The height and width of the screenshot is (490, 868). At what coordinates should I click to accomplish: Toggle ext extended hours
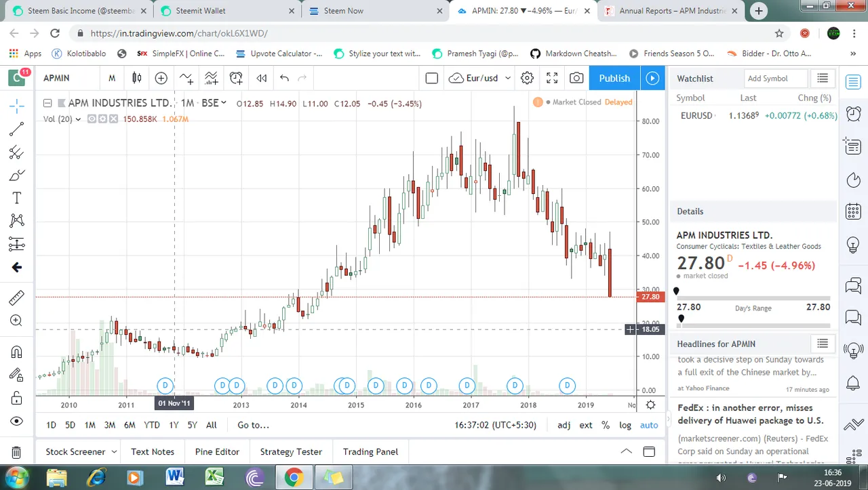pyautogui.click(x=586, y=425)
